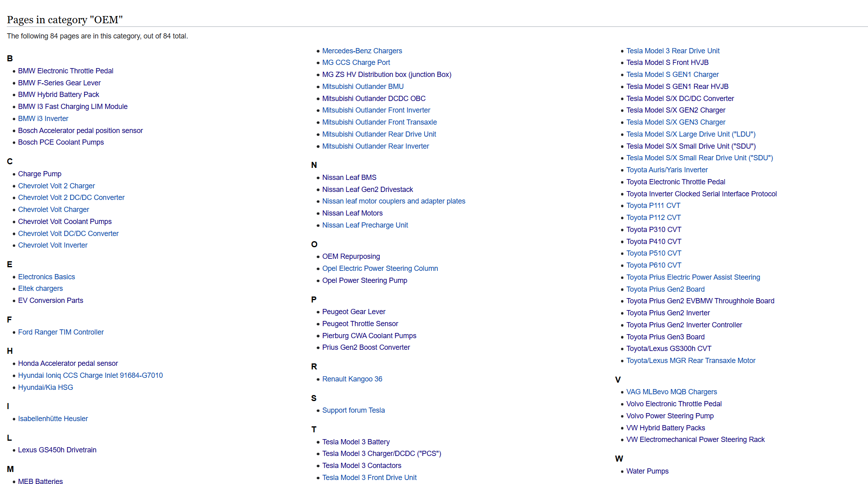Open the Nissan Leaf Precharge Unit page
Viewport: 868px width, 484px height.
pos(365,225)
